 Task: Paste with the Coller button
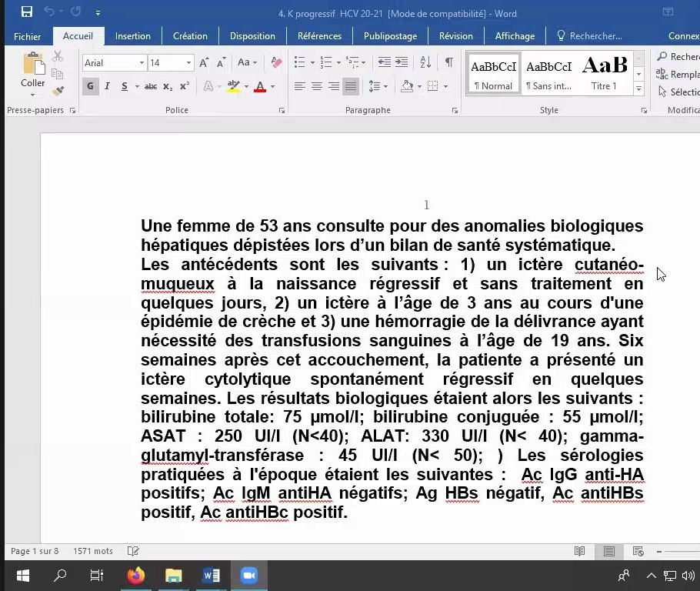coord(32,73)
